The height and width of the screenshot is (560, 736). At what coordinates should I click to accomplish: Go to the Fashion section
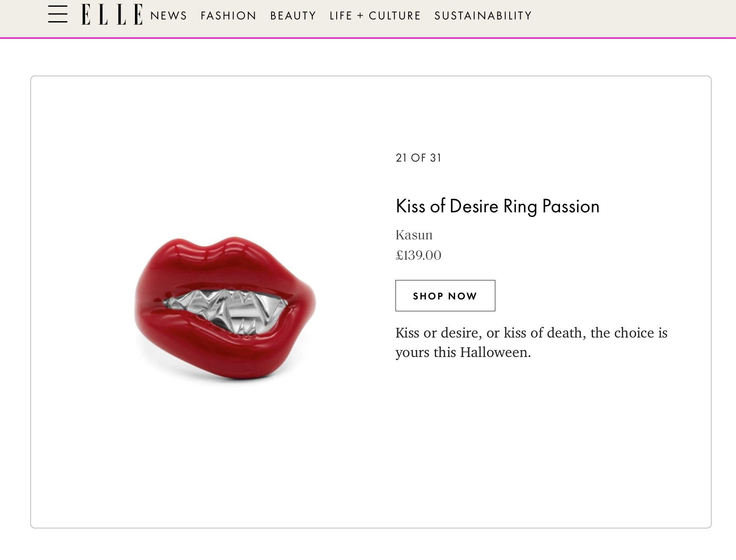pyautogui.click(x=228, y=16)
